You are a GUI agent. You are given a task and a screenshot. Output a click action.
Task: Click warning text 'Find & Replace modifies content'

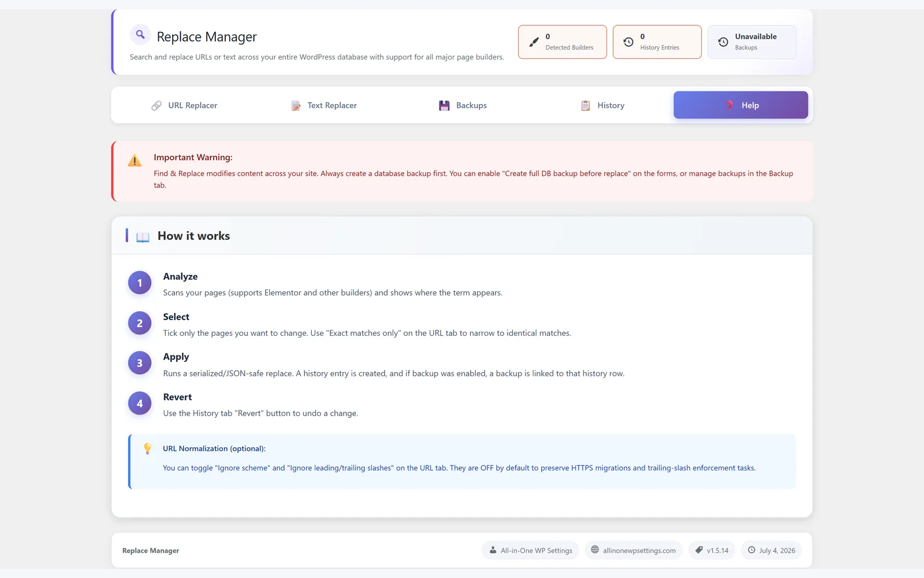[x=473, y=179]
